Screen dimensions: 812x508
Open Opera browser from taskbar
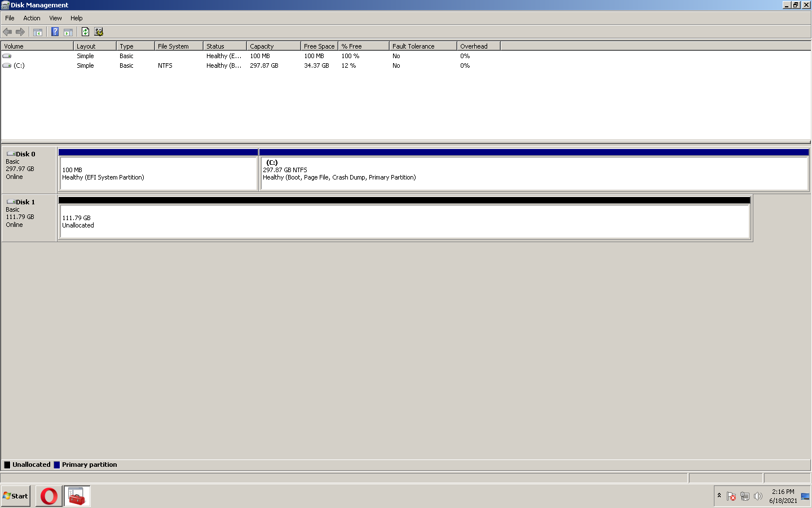[x=49, y=496]
